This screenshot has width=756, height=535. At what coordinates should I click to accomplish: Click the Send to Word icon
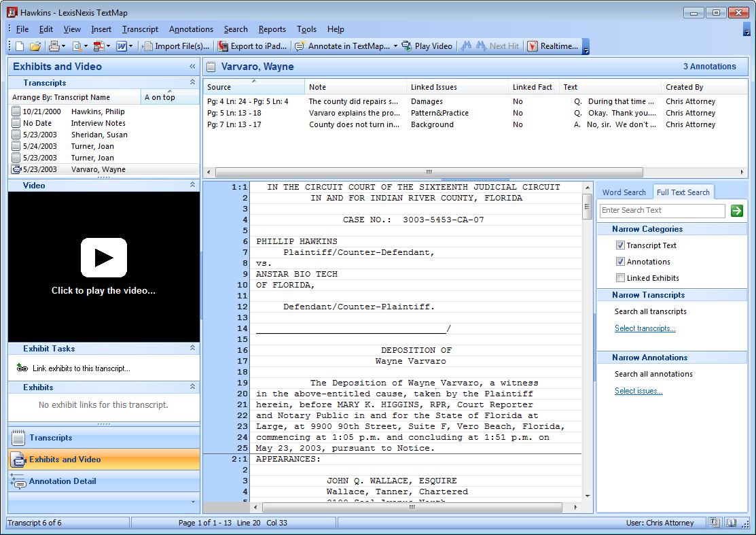click(x=122, y=46)
